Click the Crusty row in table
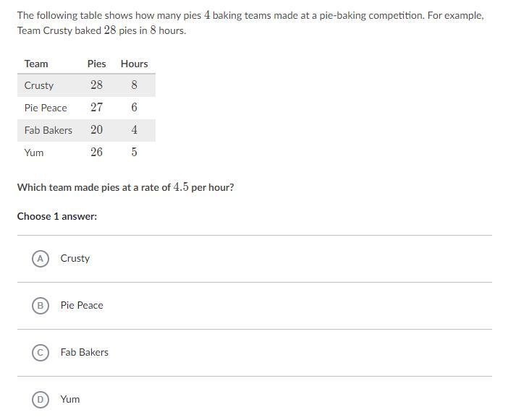 (86, 85)
